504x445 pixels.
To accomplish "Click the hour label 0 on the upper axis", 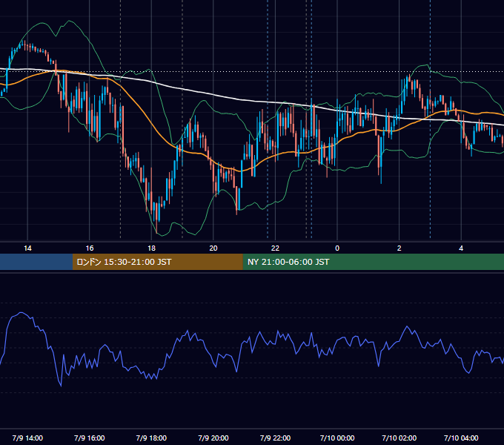I will click(x=337, y=248).
